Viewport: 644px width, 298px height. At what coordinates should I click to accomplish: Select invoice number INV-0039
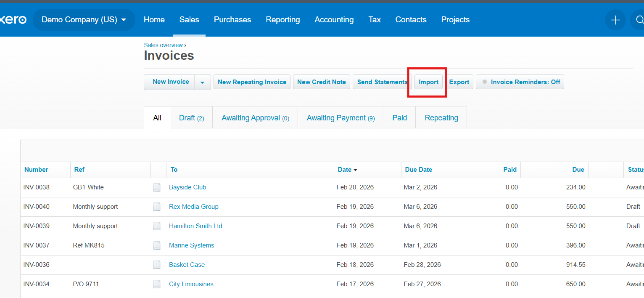click(37, 226)
